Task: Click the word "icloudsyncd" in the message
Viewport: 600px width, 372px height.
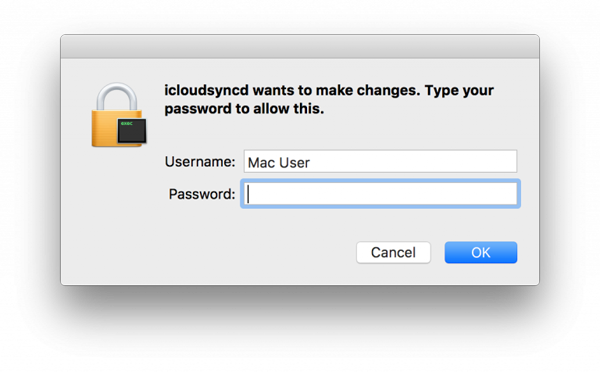Action: tap(207, 91)
